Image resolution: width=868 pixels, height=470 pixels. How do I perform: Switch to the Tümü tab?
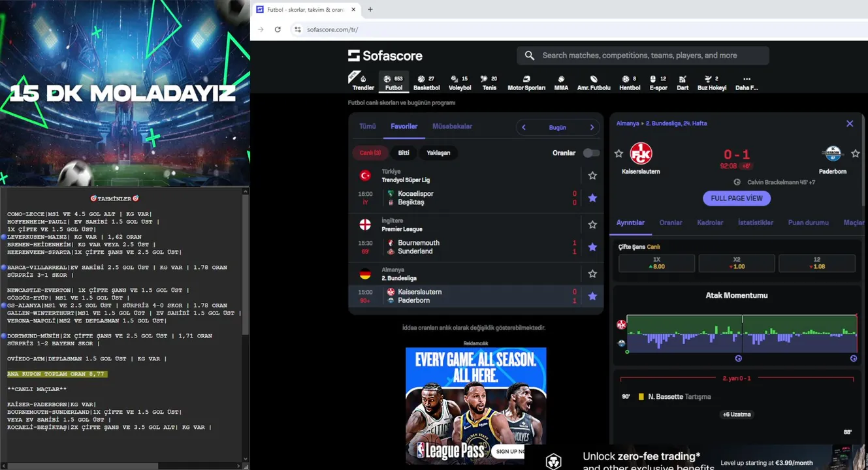tap(368, 127)
